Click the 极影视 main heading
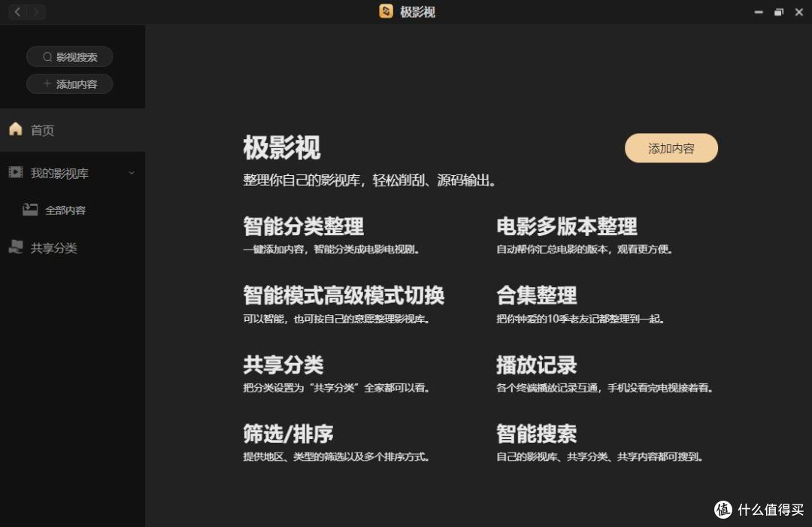Viewport: 812px width, 527px height. point(282,147)
